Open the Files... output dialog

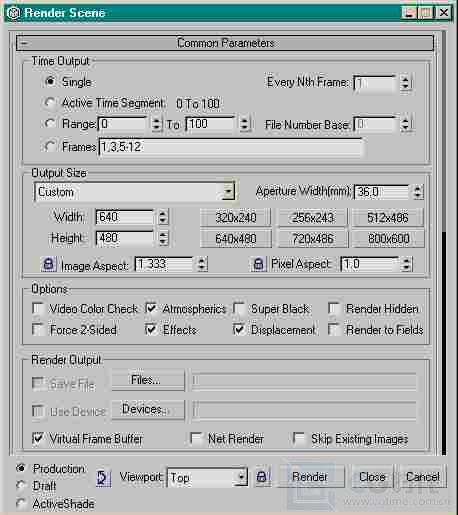point(147,380)
